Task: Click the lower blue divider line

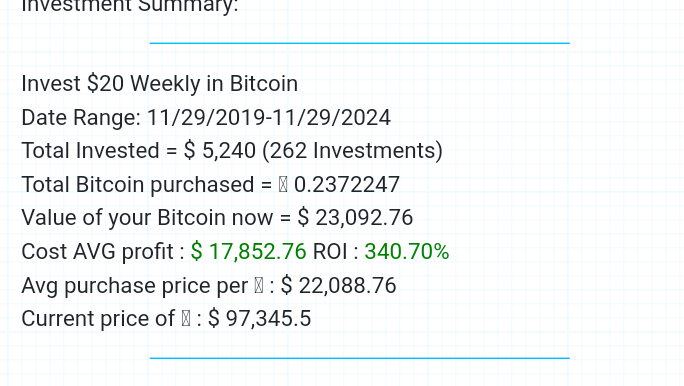Action: 359,358
